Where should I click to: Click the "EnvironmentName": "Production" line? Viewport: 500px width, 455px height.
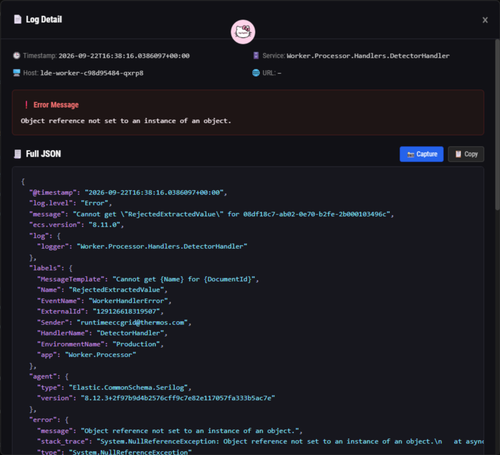(100, 344)
